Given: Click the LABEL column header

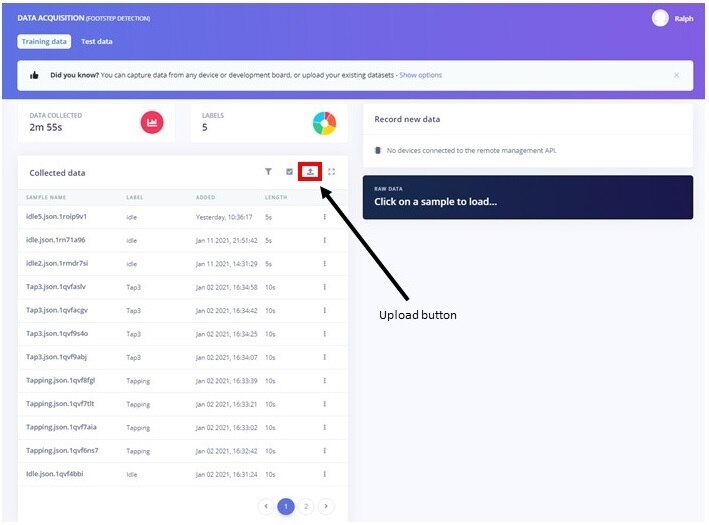Looking at the screenshot, I should [135, 198].
